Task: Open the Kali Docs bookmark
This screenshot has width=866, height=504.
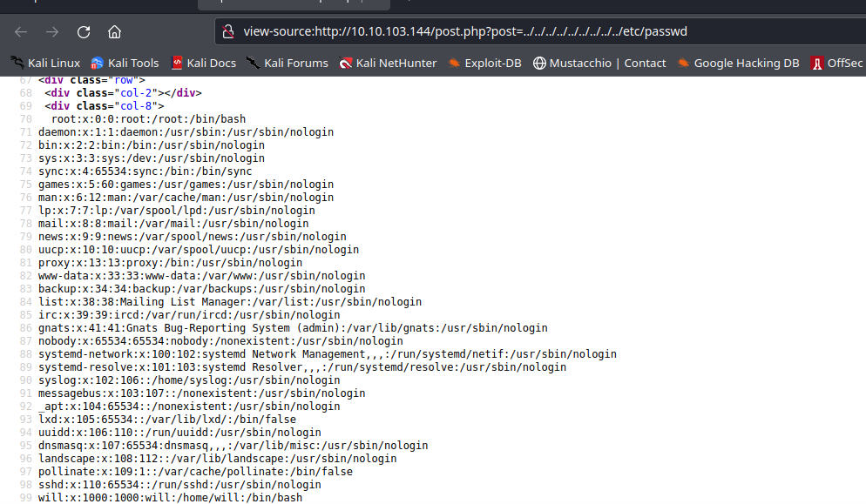Action: coord(203,63)
